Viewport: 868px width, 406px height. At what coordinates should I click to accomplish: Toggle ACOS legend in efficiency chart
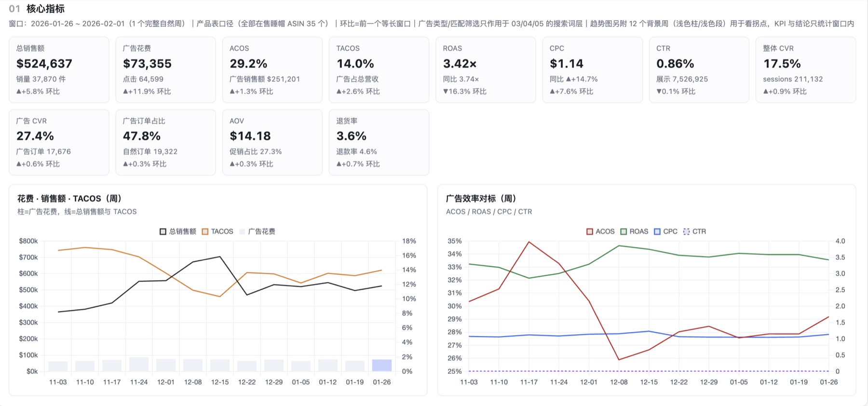click(x=600, y=231)
